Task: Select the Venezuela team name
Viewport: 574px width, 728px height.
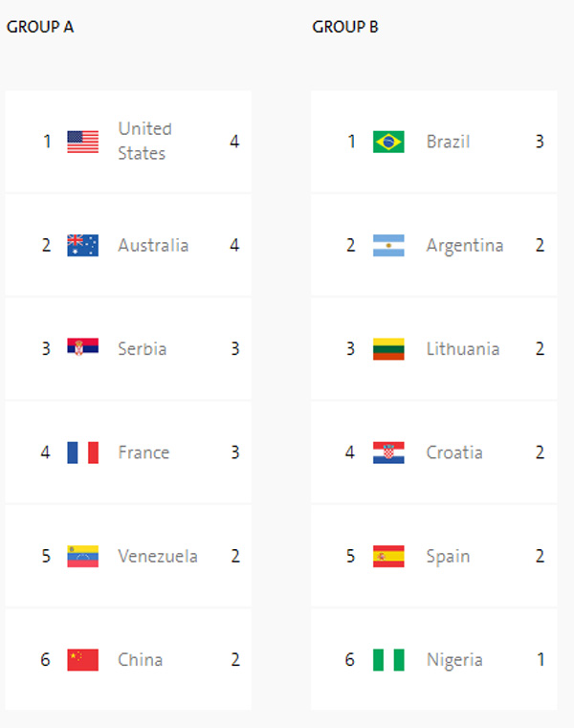Action: click(158, 556)
